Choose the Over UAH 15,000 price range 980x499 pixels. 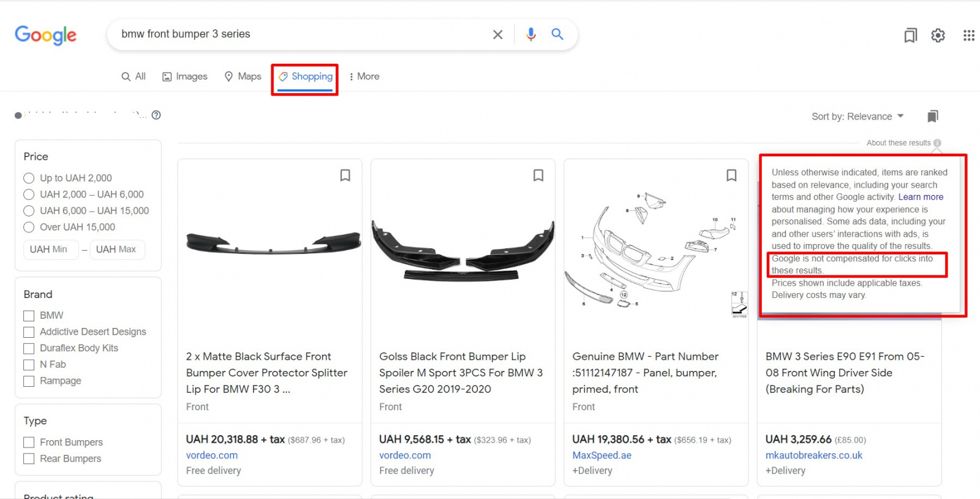pos(29,227)
